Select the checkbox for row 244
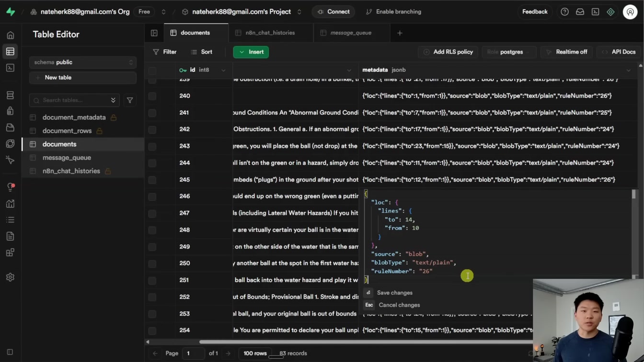644x362 pixels. (x=152, y=163)
